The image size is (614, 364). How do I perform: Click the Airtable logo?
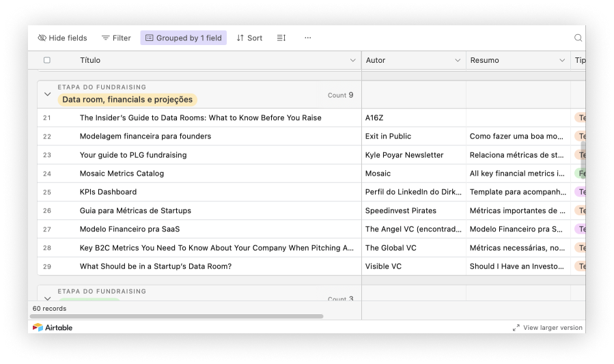(x=53, y=328)
